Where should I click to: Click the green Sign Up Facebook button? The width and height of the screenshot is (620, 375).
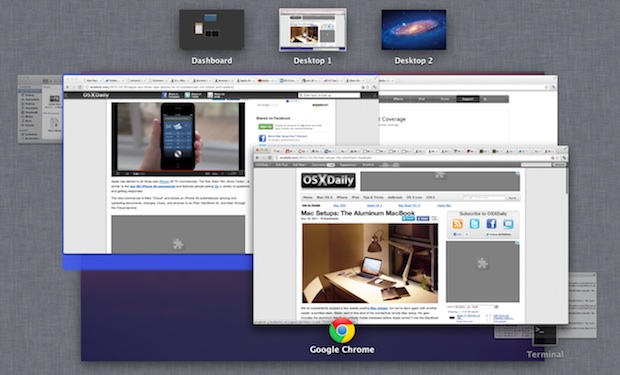click(x=265, y=127)
